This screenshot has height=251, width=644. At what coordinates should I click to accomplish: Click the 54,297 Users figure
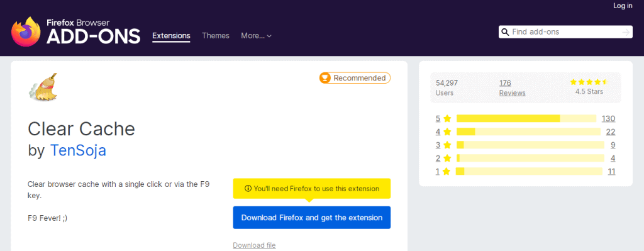pos(447,83)
